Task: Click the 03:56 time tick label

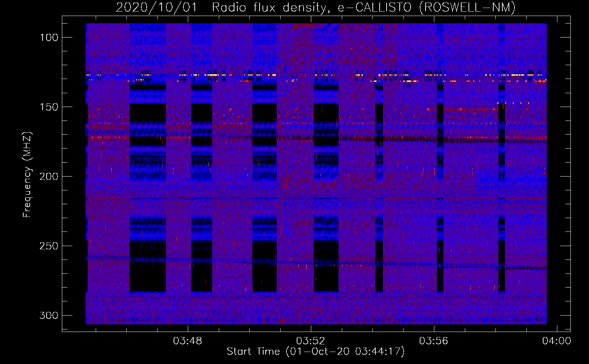Action: (x=434, y=341)
